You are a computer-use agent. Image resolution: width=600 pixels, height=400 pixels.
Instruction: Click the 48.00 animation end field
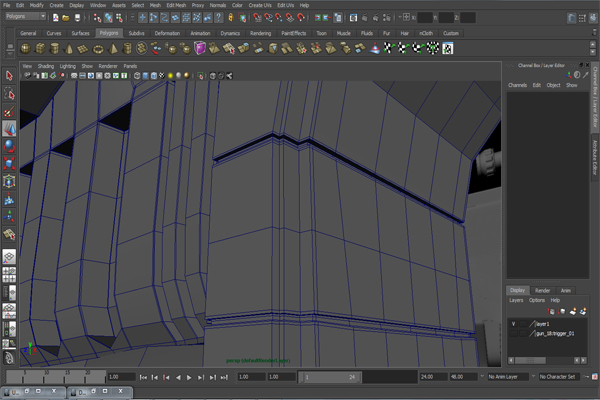pos(463,377)
